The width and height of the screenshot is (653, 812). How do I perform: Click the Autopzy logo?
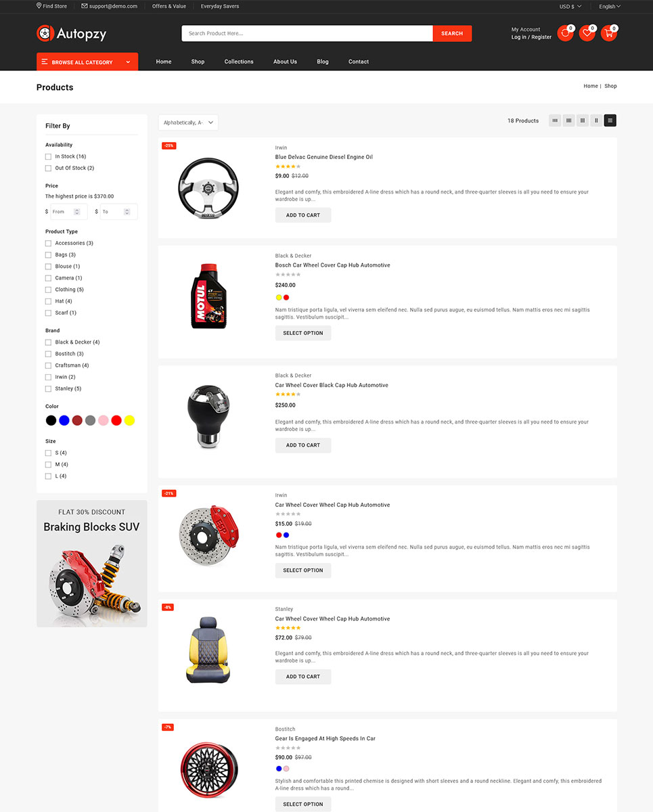[71, 33]
